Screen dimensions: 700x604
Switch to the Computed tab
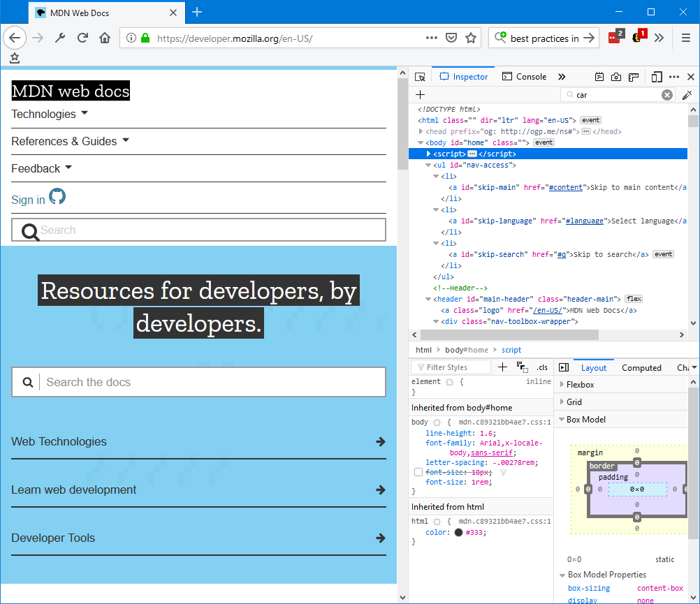641,368
